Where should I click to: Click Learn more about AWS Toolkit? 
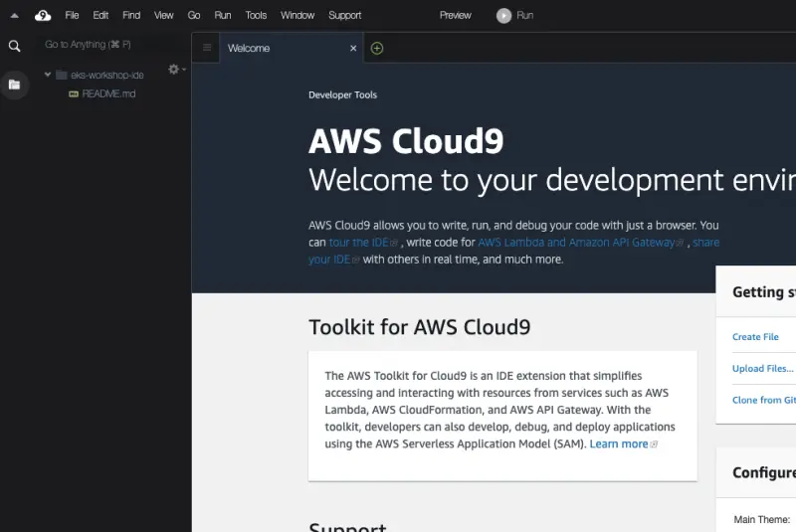pos(619,443)
